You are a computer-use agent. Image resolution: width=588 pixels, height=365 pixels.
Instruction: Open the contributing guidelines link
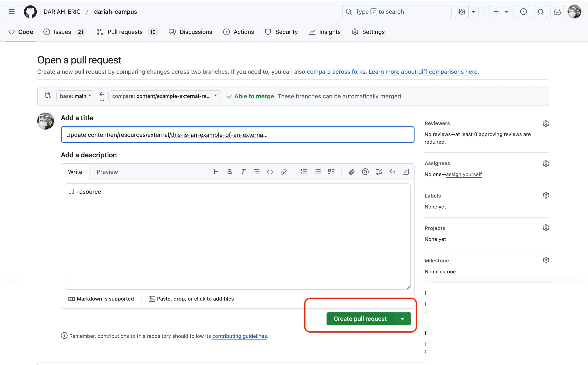point(239,336)
